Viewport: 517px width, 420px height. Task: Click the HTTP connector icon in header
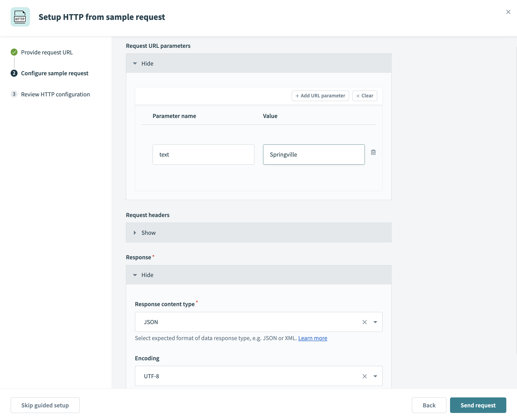[20, 17]
